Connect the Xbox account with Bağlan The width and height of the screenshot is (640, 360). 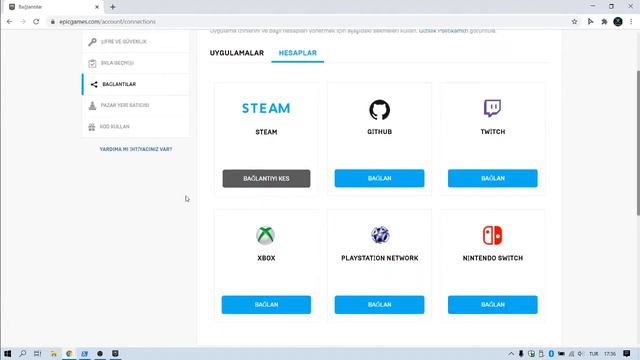[266, 305]
